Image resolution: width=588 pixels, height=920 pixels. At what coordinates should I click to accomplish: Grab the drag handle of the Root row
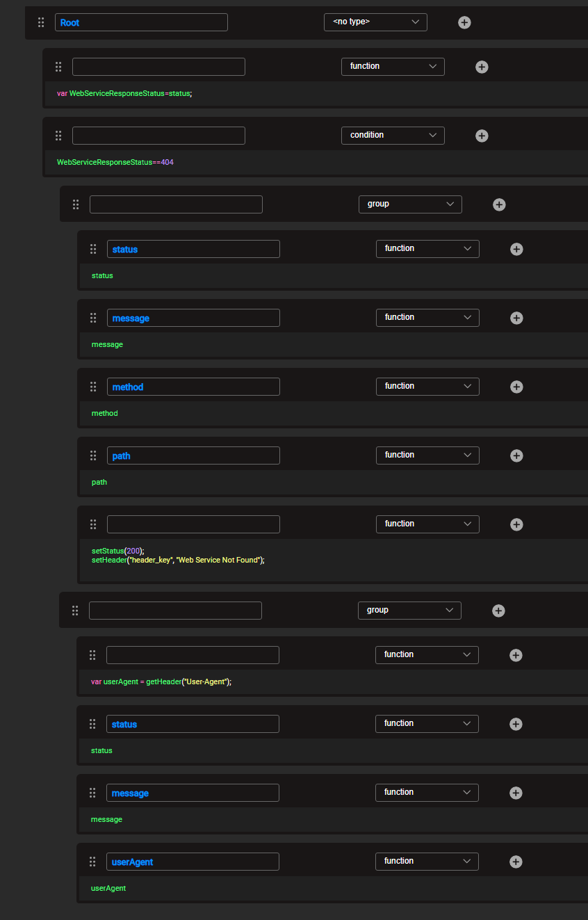tap(41, 22)
